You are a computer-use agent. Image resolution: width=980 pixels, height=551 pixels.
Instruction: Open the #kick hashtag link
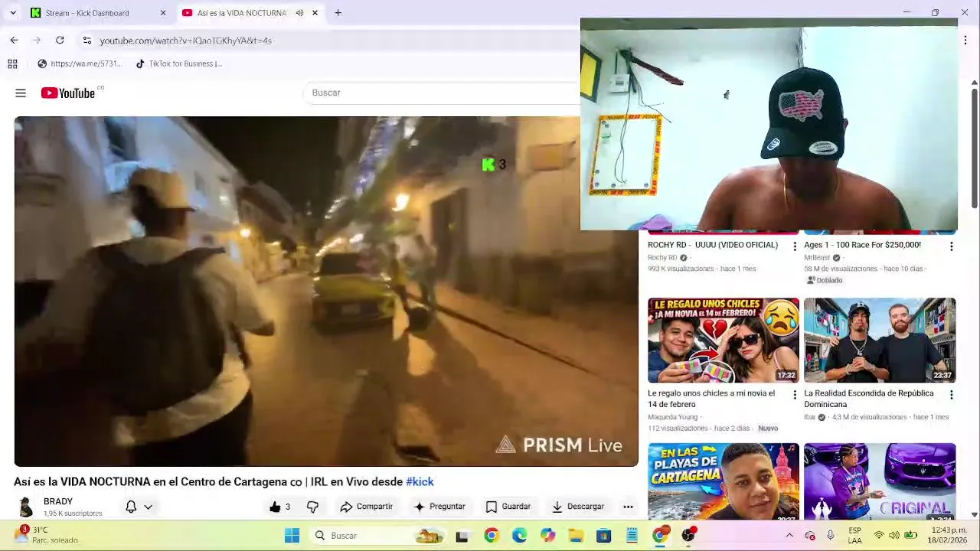(x=420, y=482)
